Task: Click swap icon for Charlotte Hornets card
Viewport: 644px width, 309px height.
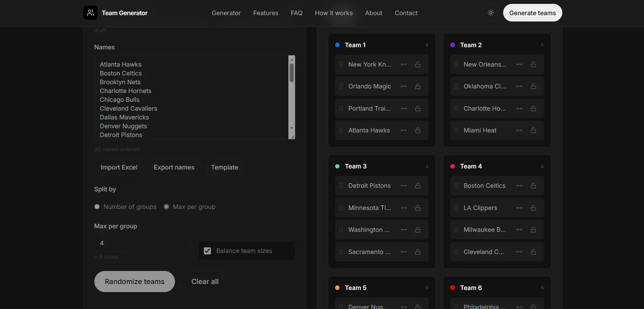Action: pyautogui.click(x=519, y=109)
